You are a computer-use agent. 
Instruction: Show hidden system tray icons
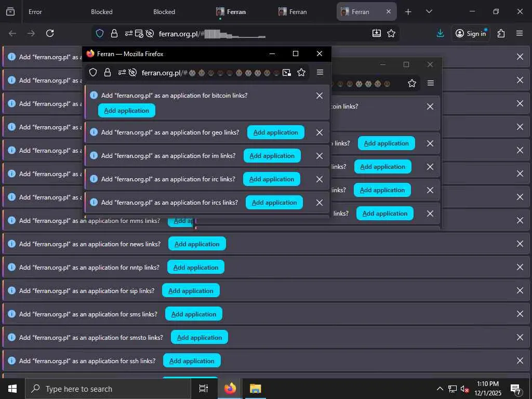pos(440,389)
